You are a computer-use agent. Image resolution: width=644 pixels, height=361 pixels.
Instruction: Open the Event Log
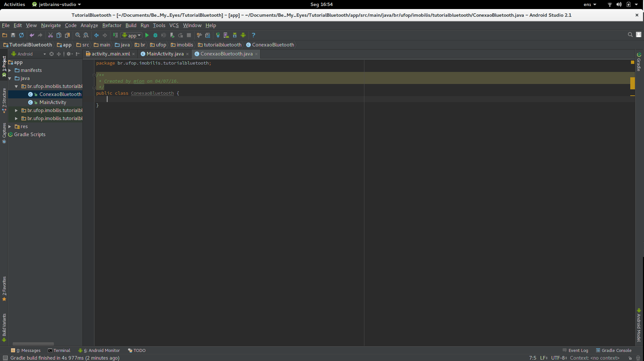coord(575,350)
